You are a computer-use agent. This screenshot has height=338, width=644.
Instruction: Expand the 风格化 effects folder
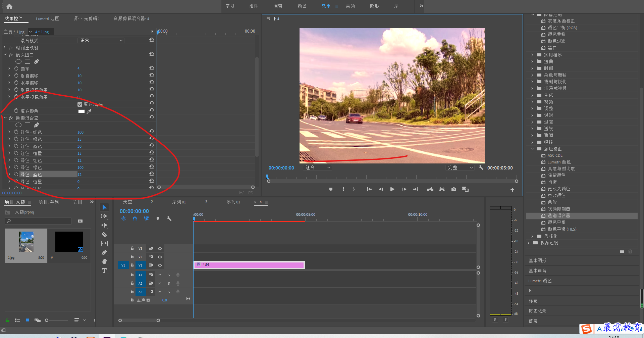coord(532,236)
